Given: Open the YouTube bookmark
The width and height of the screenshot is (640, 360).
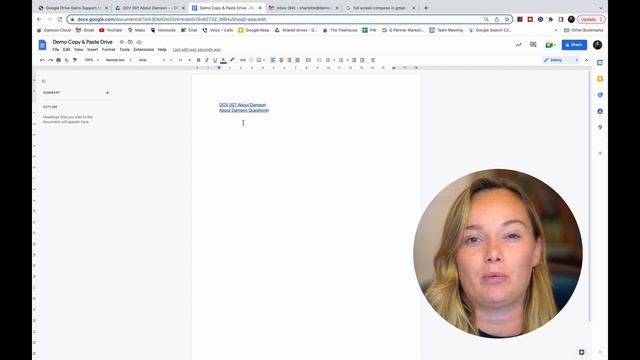Looking at the screenshot, I should tap(111, 30).
